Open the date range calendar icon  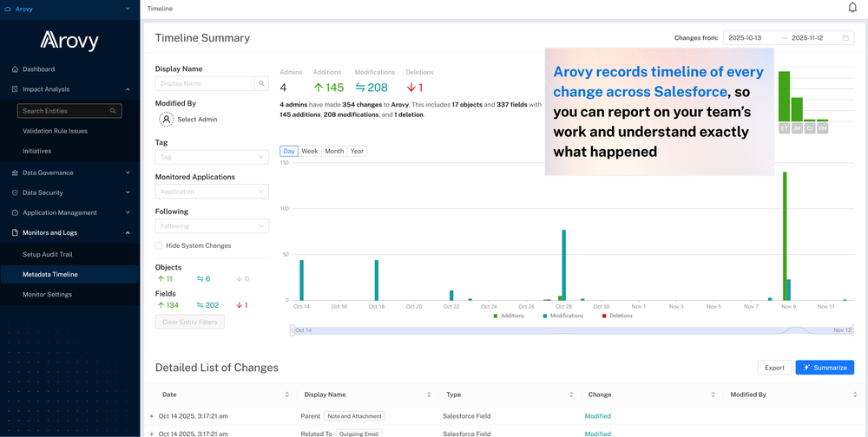[845, 38]
